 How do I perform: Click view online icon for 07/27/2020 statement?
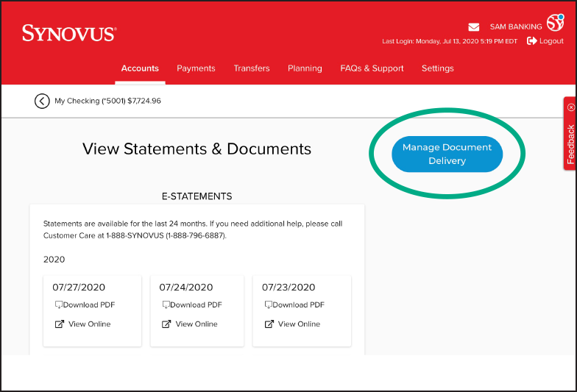tap(59, 324)
